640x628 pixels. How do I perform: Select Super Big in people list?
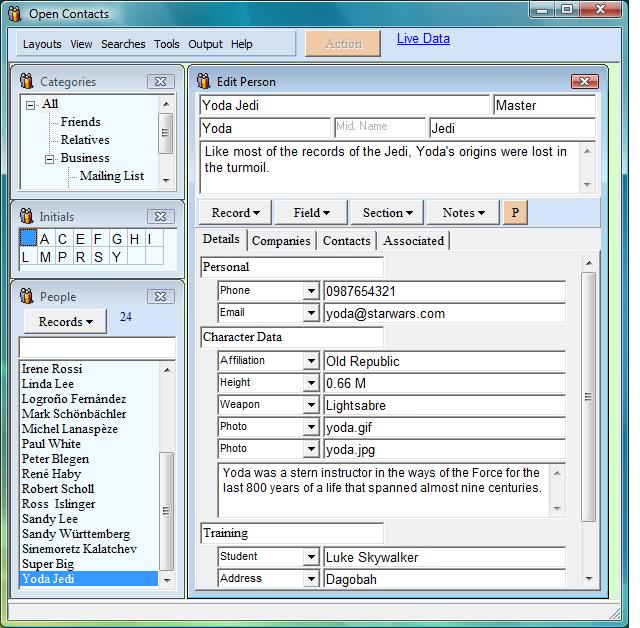(x=89, y=564)
